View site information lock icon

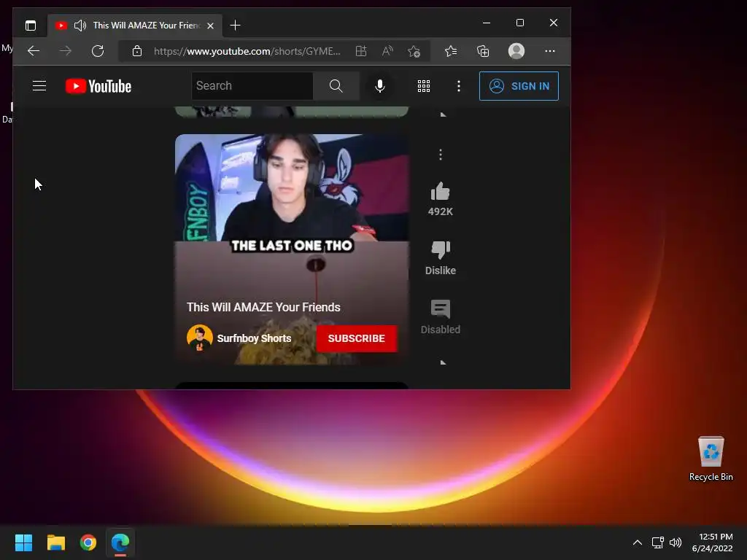(137, 51)
